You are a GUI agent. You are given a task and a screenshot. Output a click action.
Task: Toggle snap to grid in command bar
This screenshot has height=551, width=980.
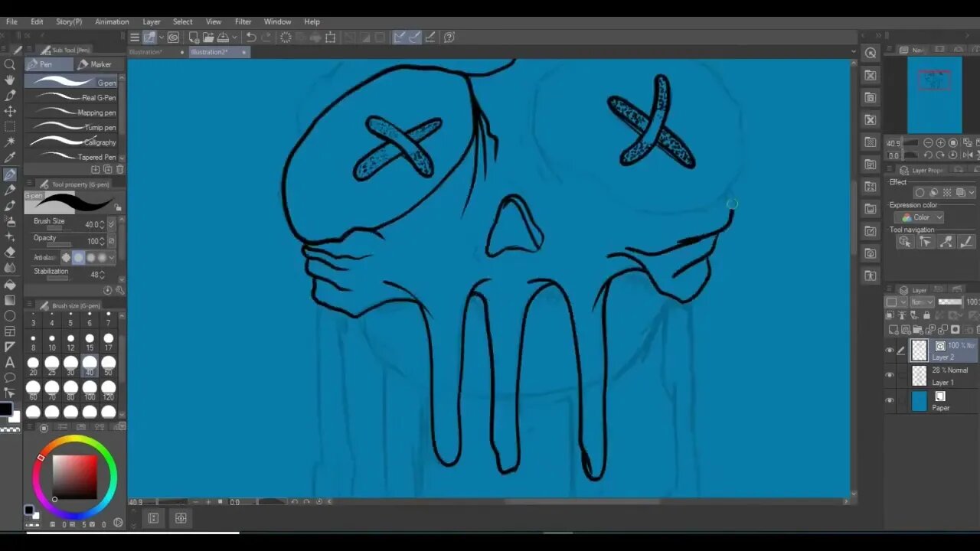click(430, 37)
